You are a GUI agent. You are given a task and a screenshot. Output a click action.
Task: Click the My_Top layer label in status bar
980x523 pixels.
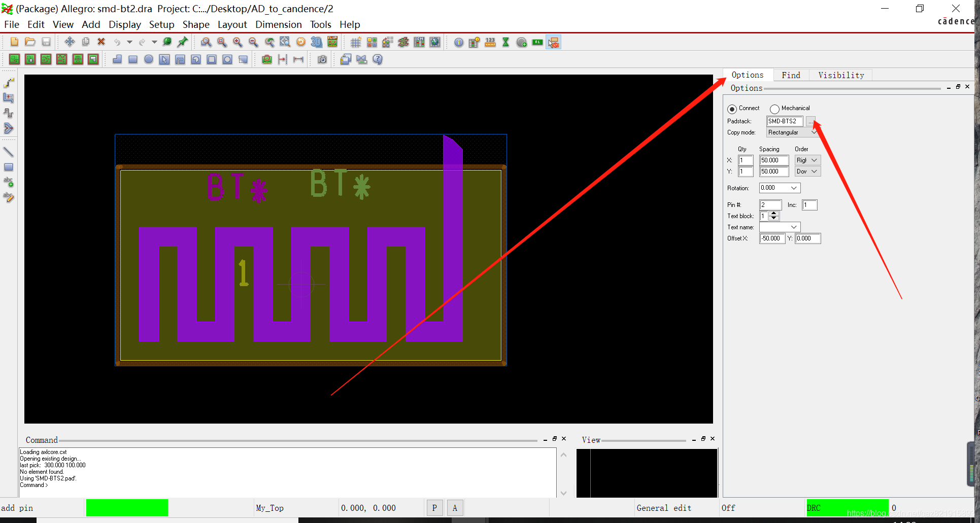[269, 508]
